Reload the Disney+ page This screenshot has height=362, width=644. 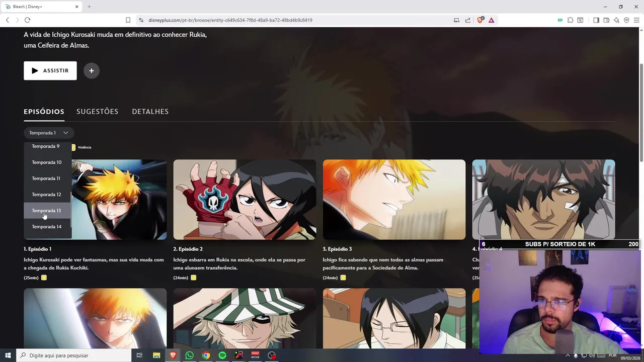click(27, 20)
